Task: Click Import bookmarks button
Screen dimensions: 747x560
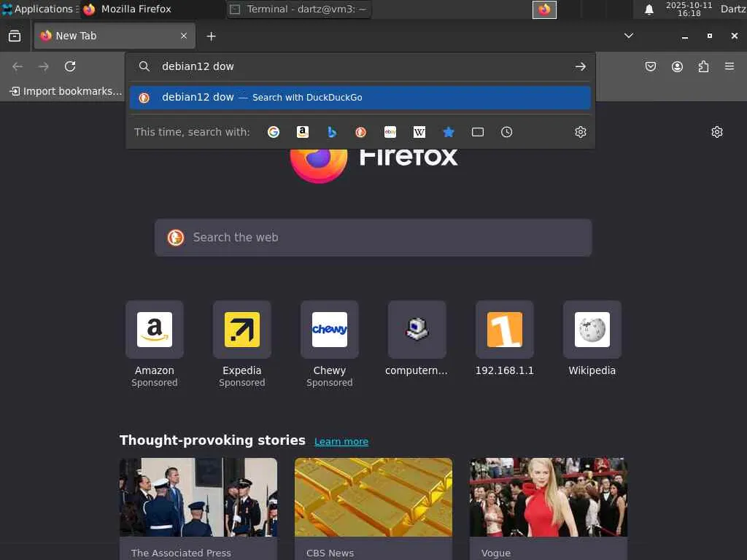Action: pyautogui.click(x=66, y=91)
